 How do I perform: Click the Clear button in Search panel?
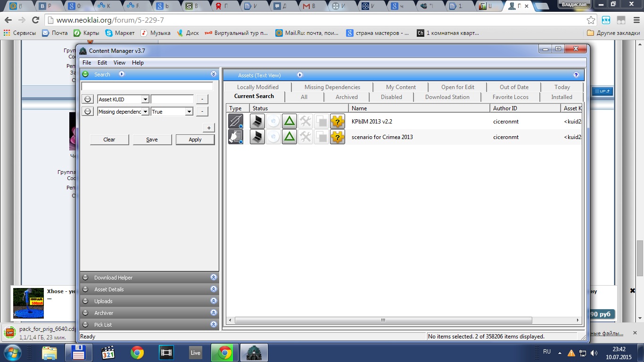click(x=109, y=140)
